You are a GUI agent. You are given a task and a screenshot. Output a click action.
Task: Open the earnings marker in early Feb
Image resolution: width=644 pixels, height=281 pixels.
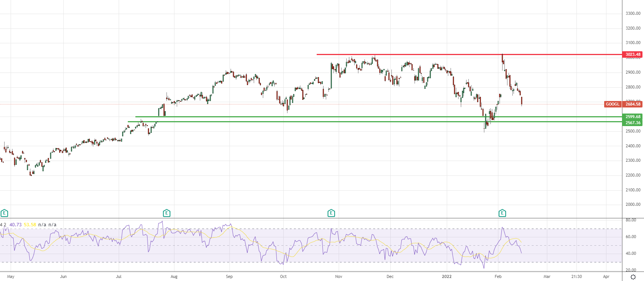click(502, 213)
